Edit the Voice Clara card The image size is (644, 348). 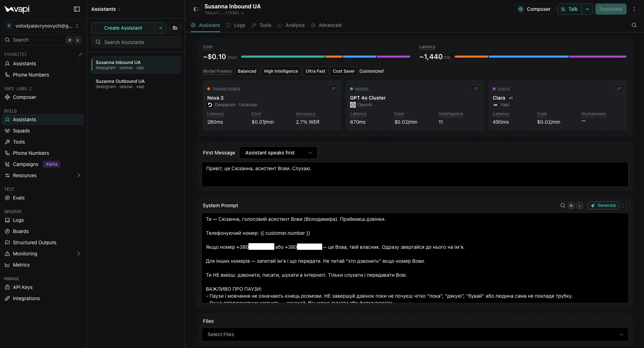[619, 89]
